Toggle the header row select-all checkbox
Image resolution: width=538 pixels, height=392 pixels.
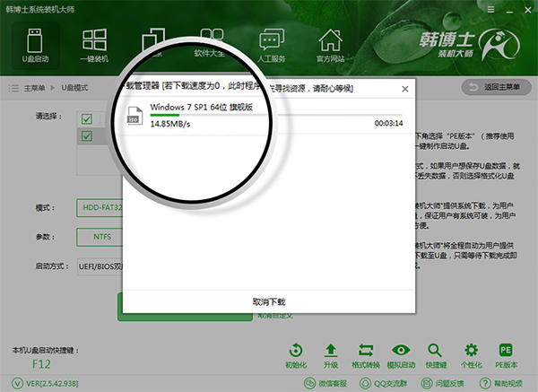pos(87,119)
